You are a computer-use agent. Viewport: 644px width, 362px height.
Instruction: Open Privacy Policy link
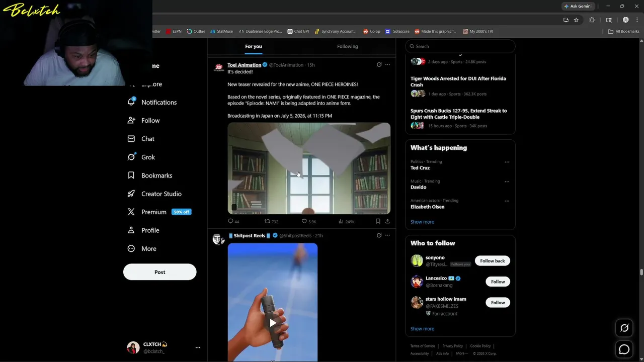452,346
